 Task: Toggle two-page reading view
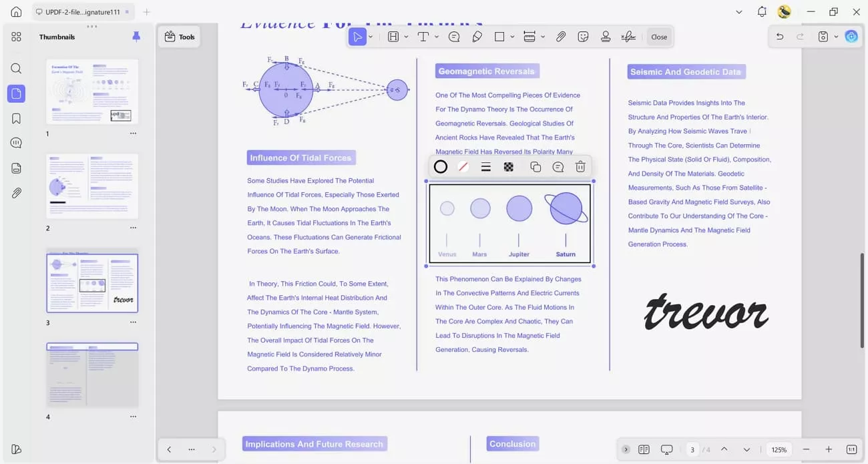coord(644,449)
